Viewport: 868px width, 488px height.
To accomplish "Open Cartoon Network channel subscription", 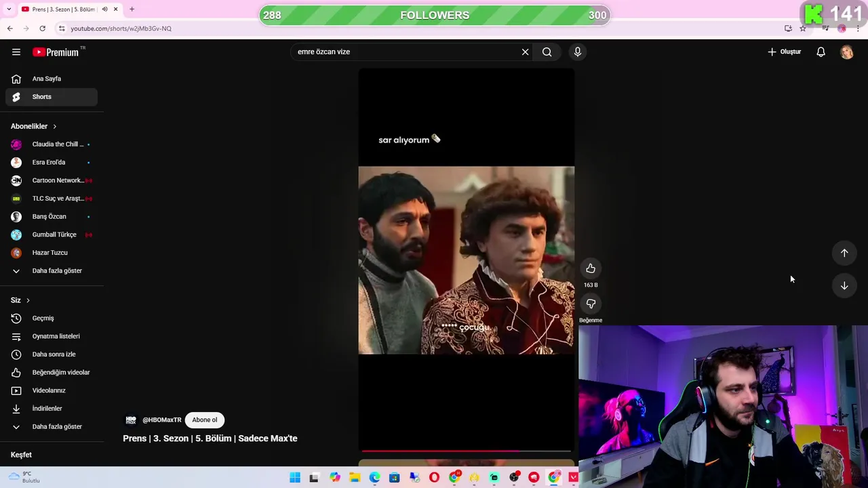I will (52, 180).
